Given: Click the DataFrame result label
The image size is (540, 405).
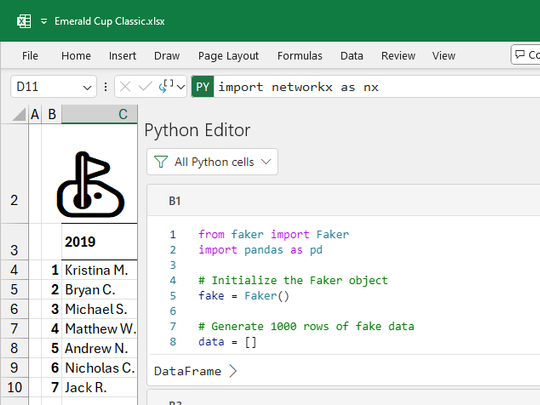Looking at the screenshot, I should [188, 371].
